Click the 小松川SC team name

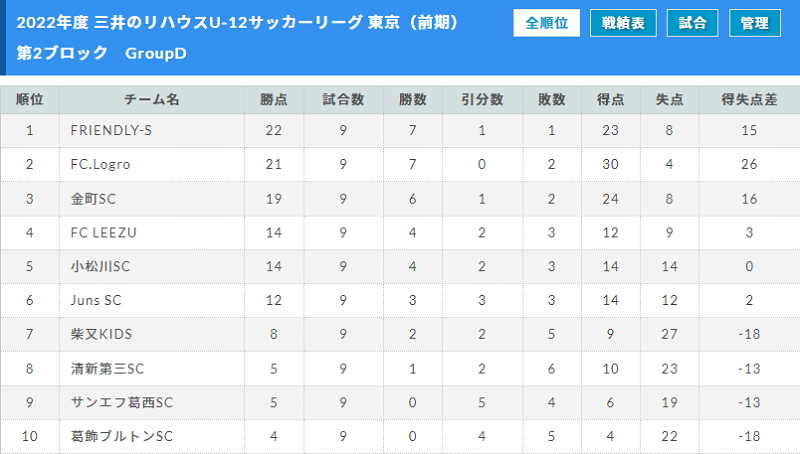101,266
